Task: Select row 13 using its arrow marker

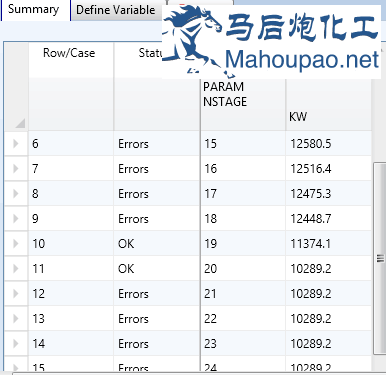Action: point(16,319)
